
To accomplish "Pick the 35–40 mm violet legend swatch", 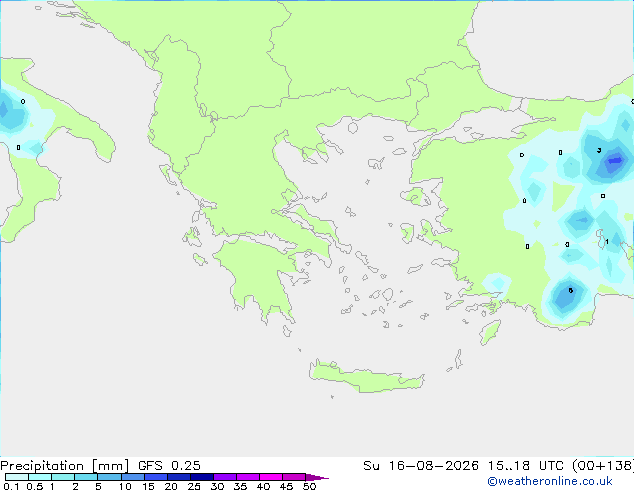I will [248, 477].
